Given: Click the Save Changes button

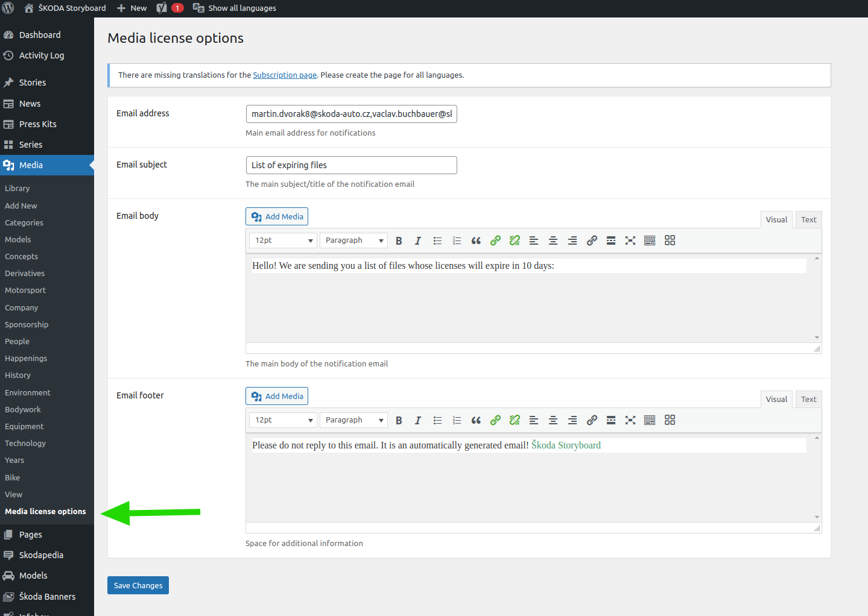Looking at the screenshot, I should [x=138, y=585].
